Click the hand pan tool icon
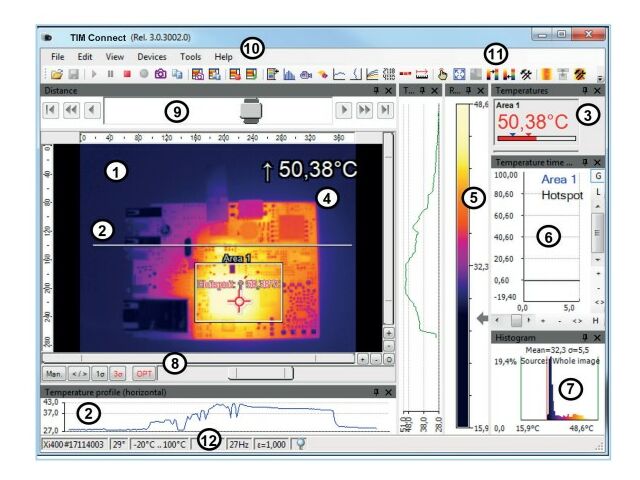Image resolution: width=640 pixels, height=480 pixels. point(441,74)
